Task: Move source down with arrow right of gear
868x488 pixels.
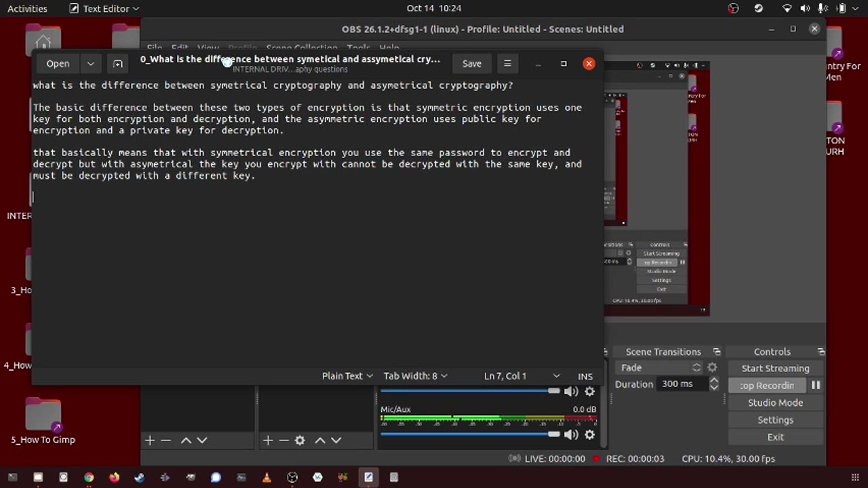Action: coord(336,440)
